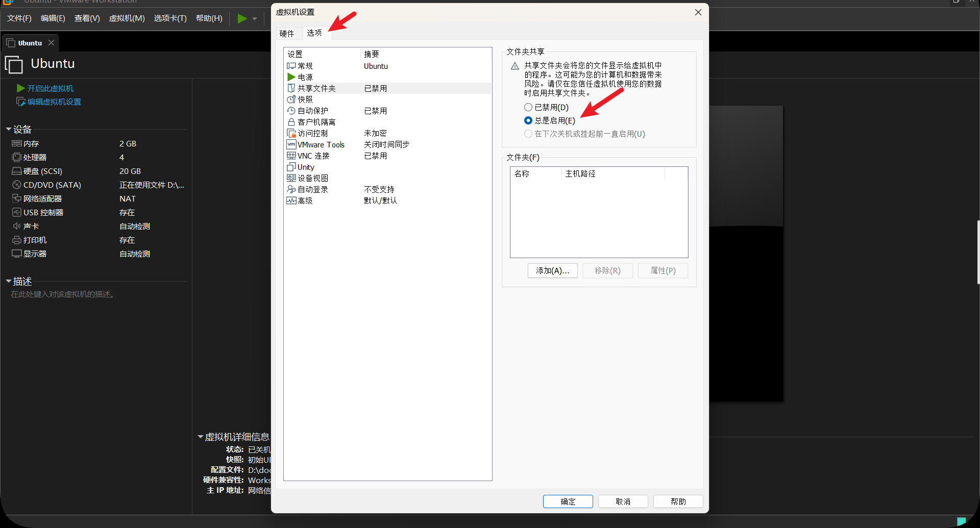Switch to the 硬件 hardware tab
Viewport: 980px width, 528px height.
(x=287, y=34)
